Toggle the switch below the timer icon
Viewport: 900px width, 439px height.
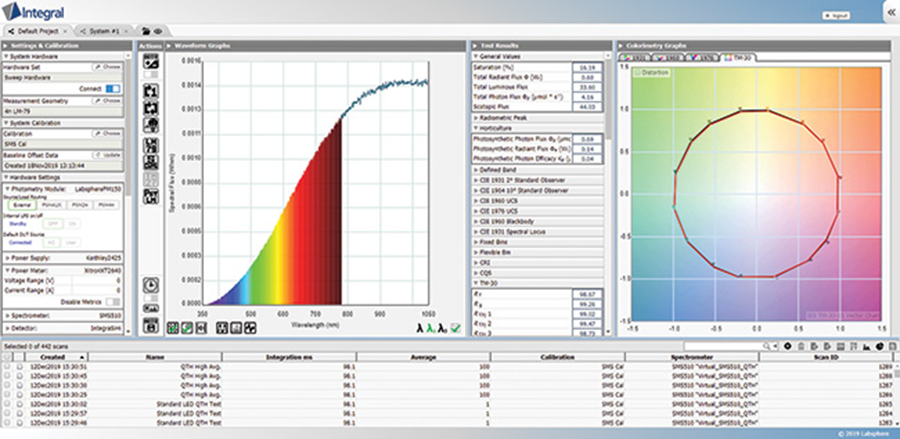(151, 298)
